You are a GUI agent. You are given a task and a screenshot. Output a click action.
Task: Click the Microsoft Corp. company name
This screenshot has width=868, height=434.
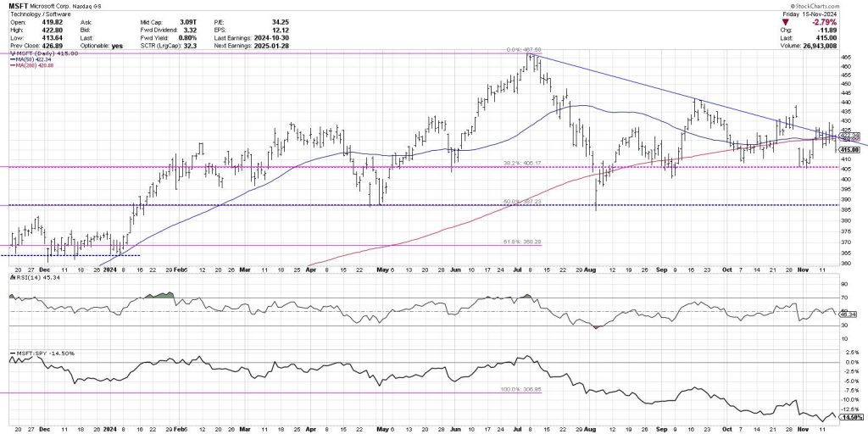coord(50,5)
